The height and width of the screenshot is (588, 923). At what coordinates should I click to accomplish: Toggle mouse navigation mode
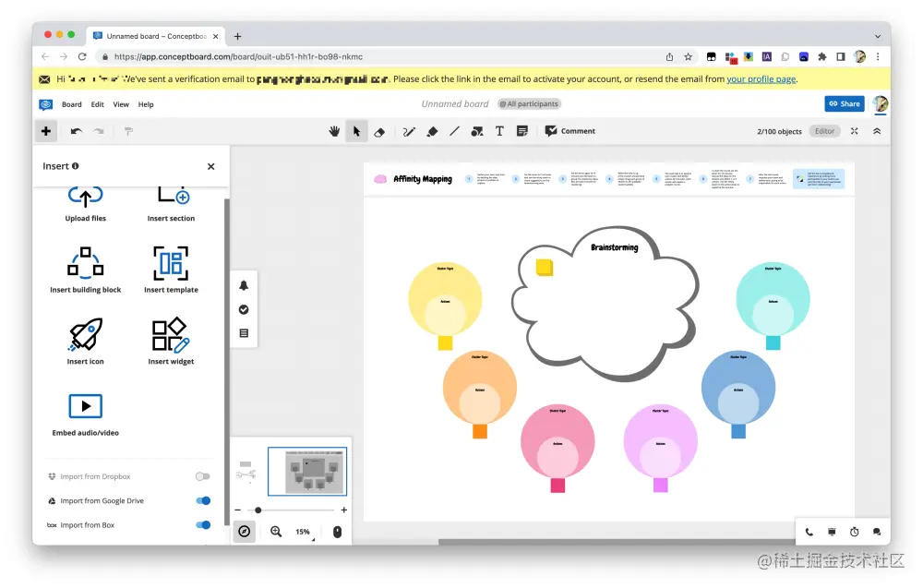337,532
